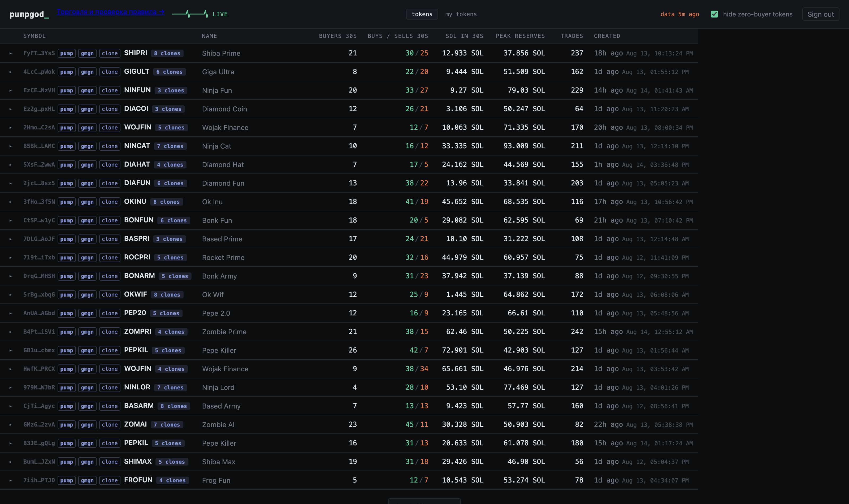Switch to the my tokens tab
This screenshot has height=504, width=849.
pyautogui.click(x=461, y=14)
